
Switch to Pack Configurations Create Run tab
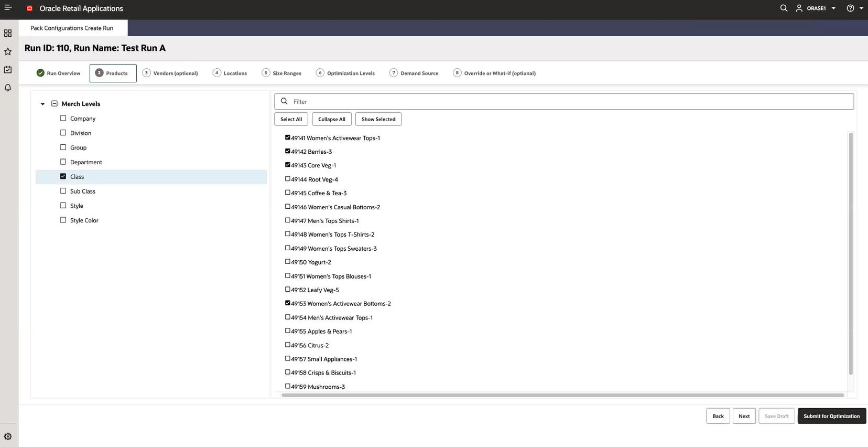(x=73, y=28)
